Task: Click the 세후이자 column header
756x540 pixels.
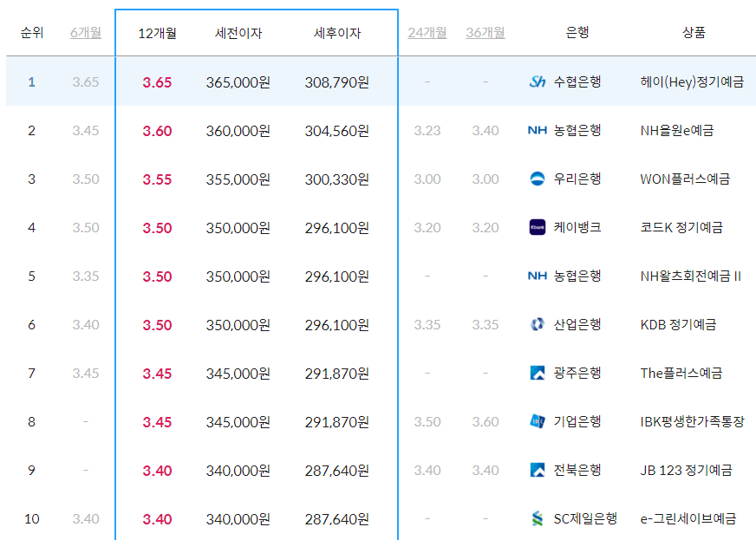Action: coord(337,33)
